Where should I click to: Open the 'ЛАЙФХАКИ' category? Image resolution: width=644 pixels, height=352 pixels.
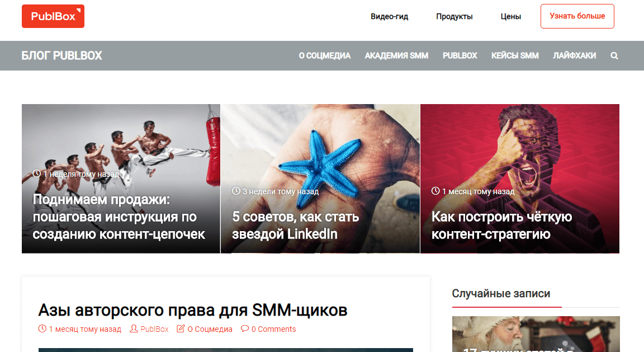click(574, 55)
